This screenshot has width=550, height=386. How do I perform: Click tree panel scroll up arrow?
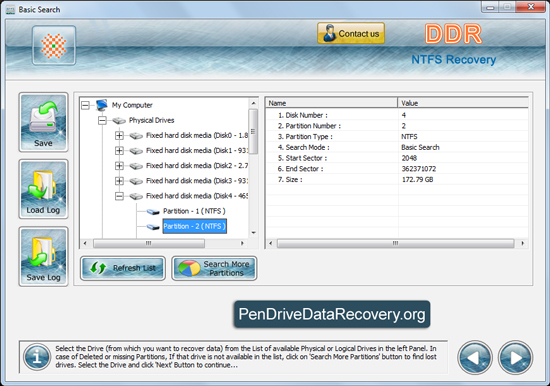point(253,103)
